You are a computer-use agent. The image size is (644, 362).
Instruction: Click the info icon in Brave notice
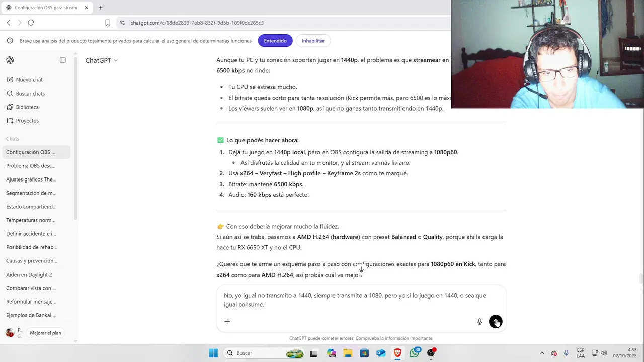[x=10, y=41]
